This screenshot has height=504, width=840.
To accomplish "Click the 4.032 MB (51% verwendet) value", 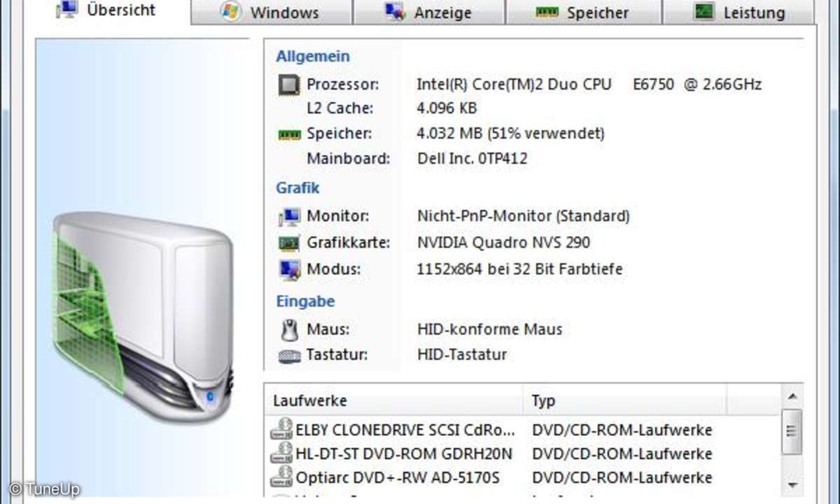I will click(x=510, y=133).
